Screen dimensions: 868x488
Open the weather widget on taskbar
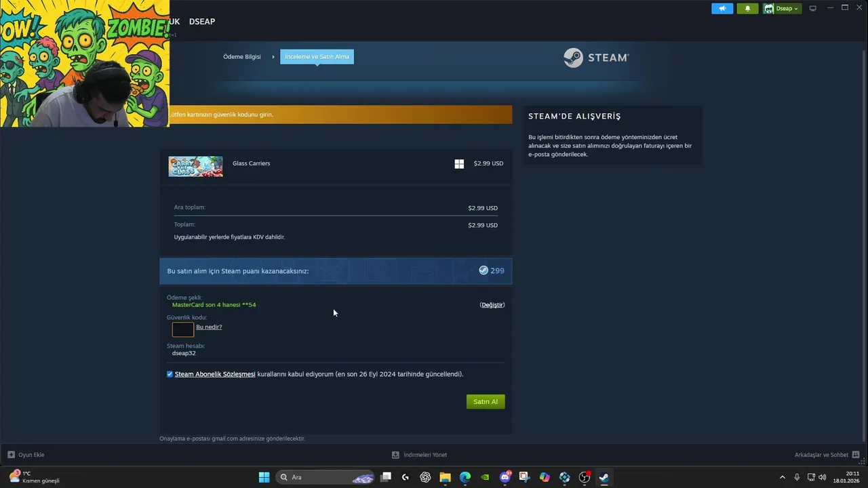coord(34,477)
